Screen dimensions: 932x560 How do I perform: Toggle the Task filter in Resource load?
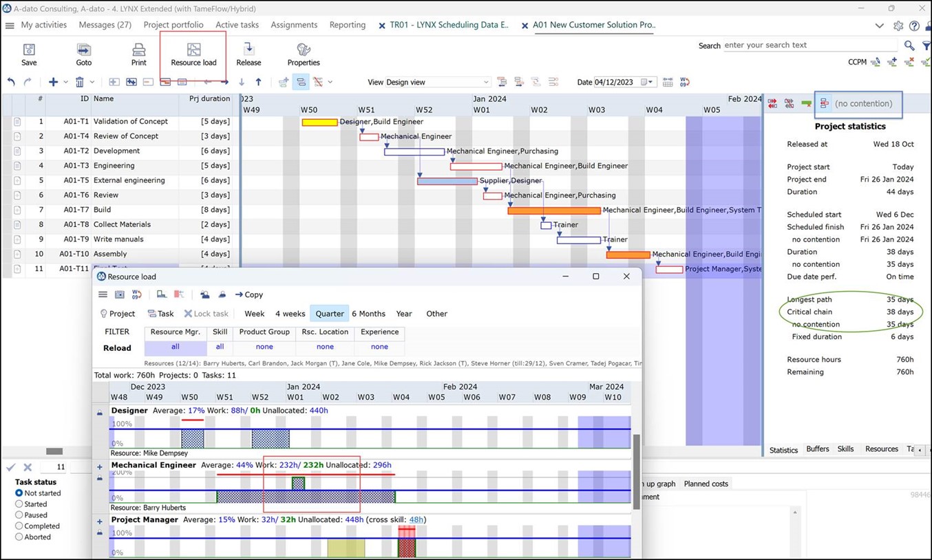tap(160, 314)
